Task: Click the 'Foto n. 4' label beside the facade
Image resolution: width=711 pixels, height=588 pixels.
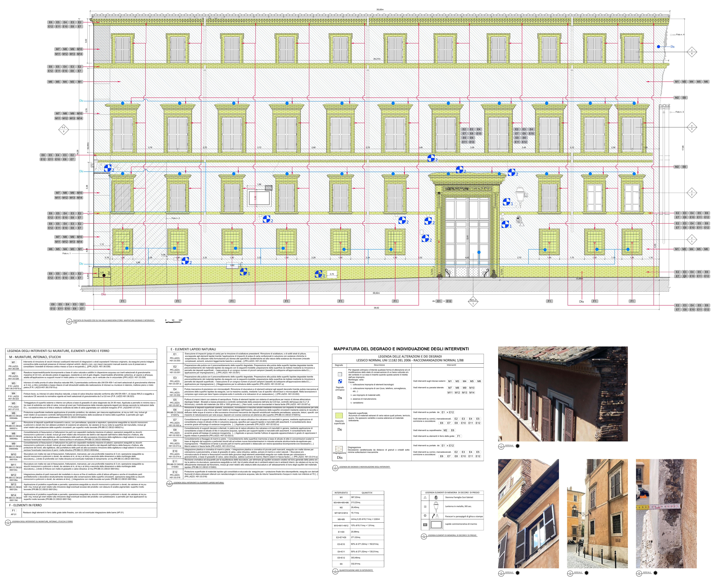Action: click(x=680, y=35)
